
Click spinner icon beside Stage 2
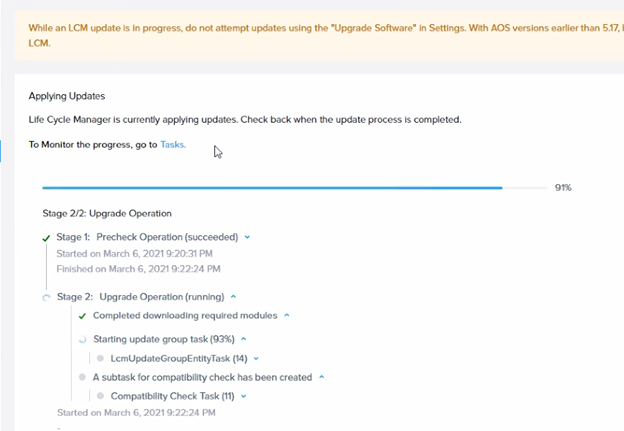tap(47, 297)
